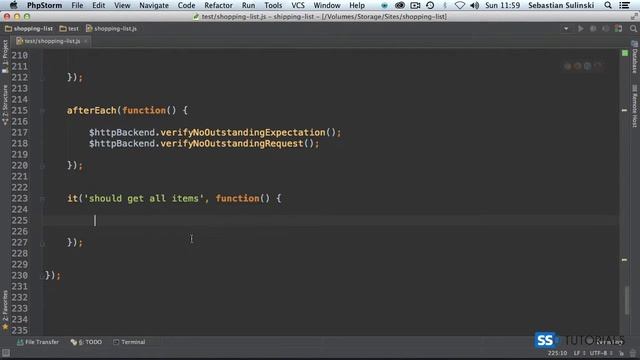Close the test/shopping-list.js editor tab
Viewport: 640px width, 360px height.
click(x=86, y=41)
